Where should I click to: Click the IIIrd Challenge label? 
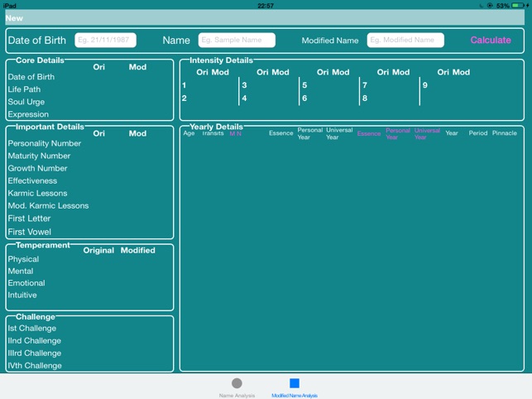tap(34, 353)
